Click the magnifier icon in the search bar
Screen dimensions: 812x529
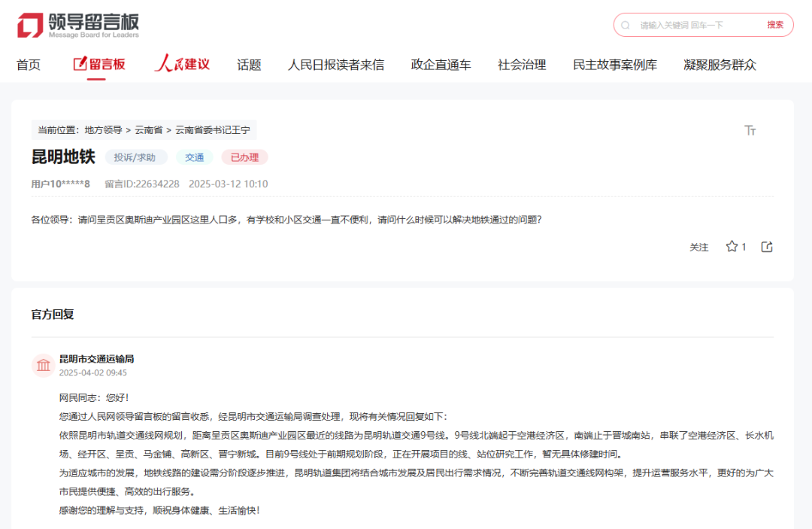(625, 24)
